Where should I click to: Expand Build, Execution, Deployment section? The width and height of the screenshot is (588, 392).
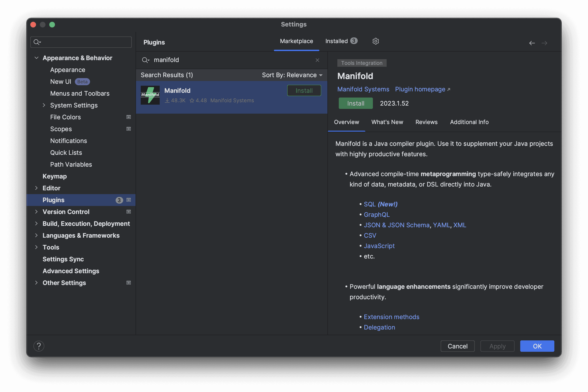pyautogui.click(x=36, y=223)
